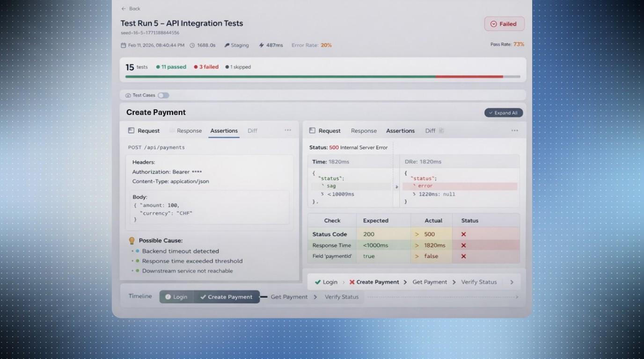Click the Back arrow icon

tap(124, 8)
